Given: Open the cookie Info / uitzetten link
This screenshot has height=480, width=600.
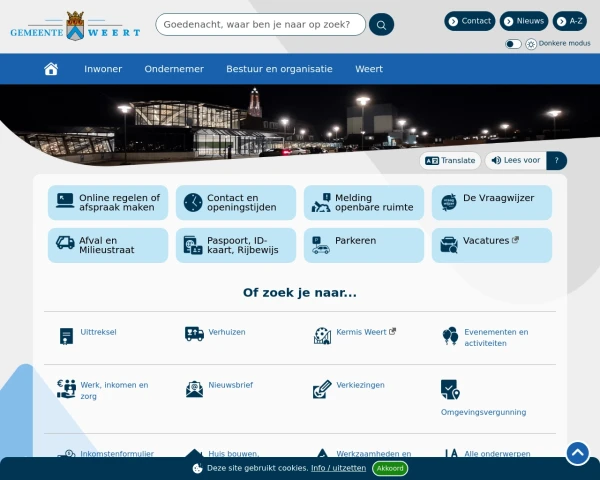Looking at the screenshot, I should (338, 468).
